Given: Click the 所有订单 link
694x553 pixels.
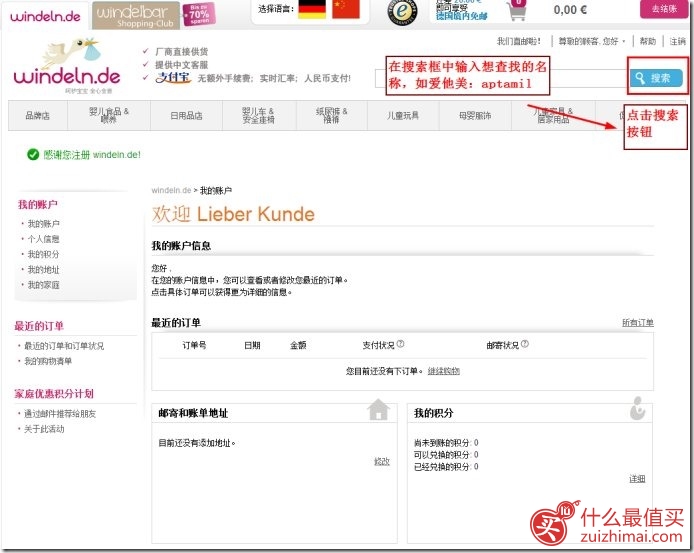Looking at the screenshot, I should (638, 322).
